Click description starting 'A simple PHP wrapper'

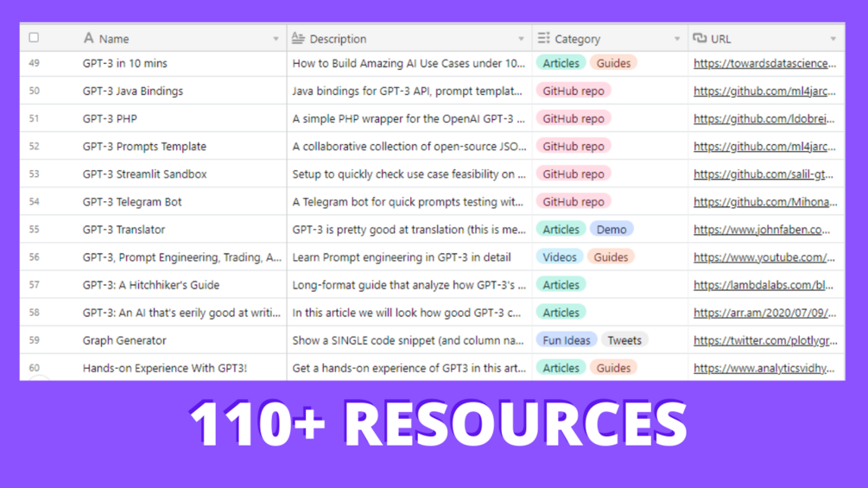[409, 118]
